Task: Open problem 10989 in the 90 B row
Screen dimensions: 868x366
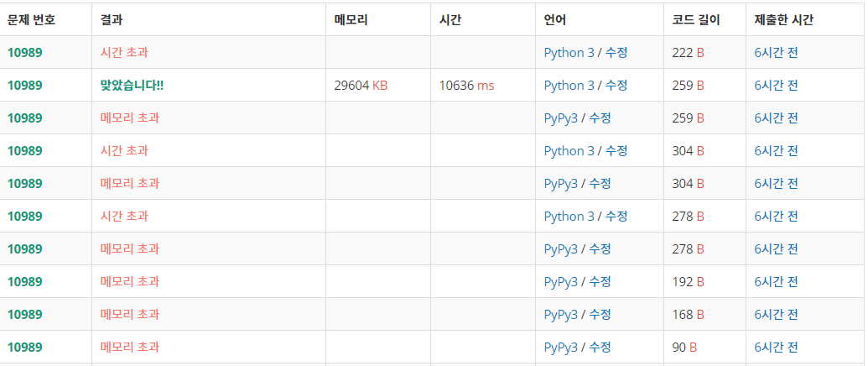Action: [x=25, y=348]
